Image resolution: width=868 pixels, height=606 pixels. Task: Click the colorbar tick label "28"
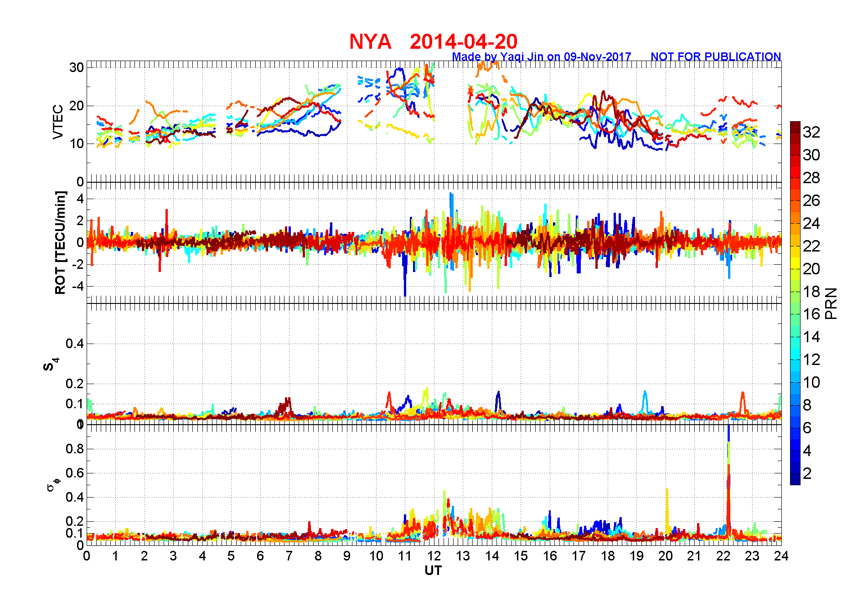(x=811, y=178)
